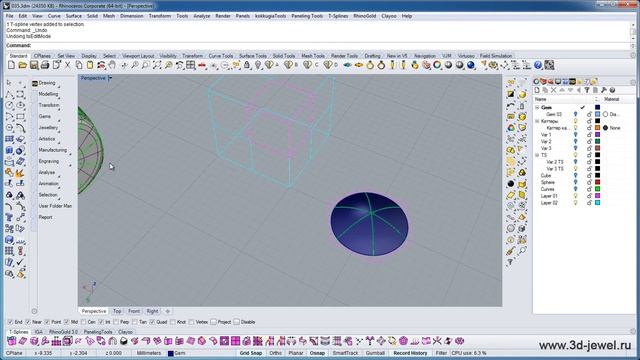
Task: Open the T-Splines menu
Action: coord(338,16)
